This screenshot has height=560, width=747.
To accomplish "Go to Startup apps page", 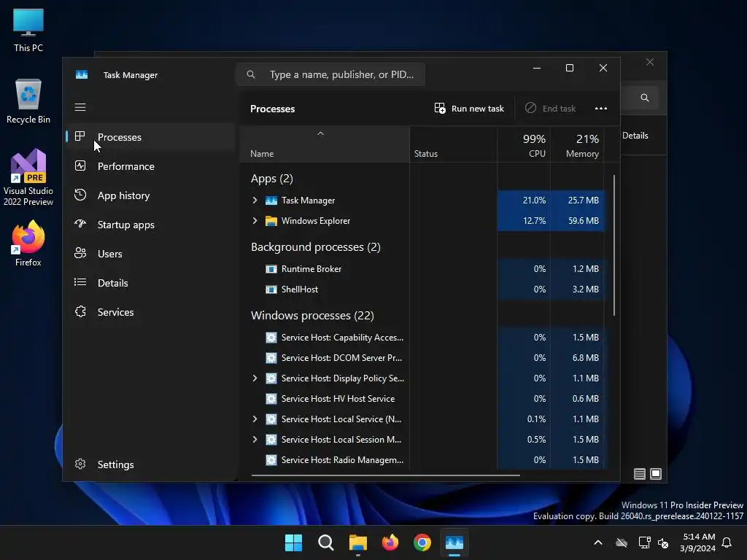I will [150, 225].
